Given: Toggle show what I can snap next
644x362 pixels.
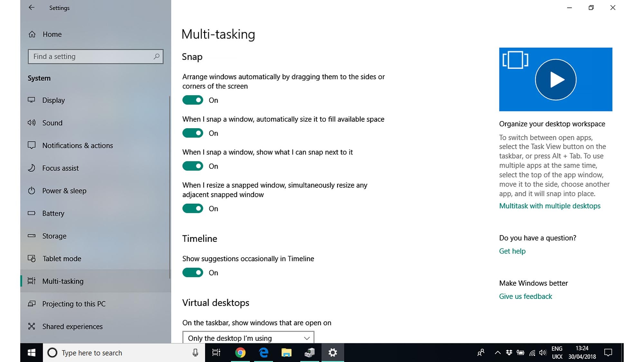Looking at the screenshot, I should click(193, 166).
